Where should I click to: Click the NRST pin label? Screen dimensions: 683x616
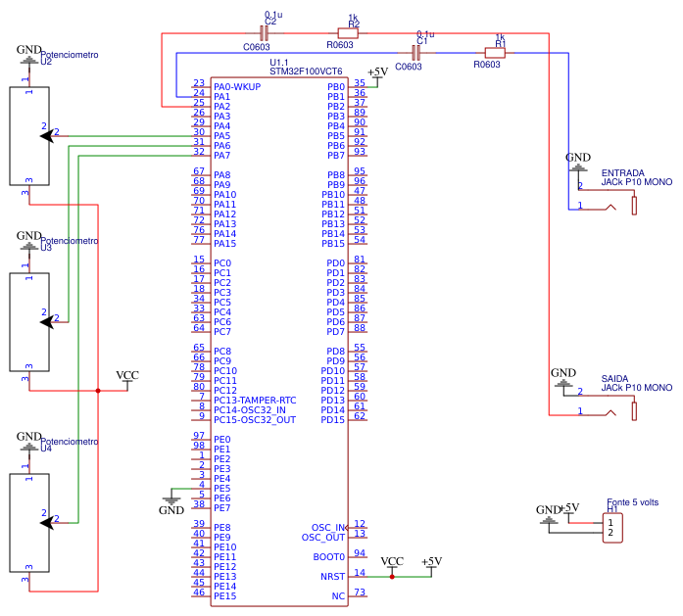(333, 577)
